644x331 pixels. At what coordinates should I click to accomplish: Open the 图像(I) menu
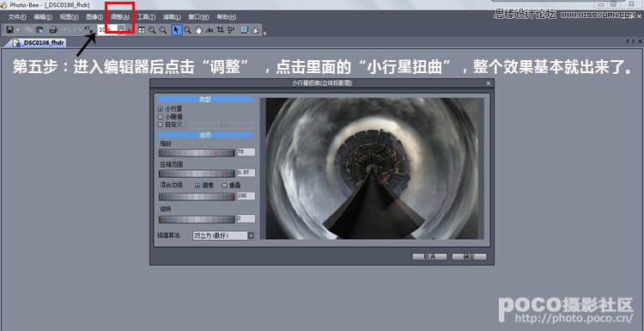pyautogui.click(x=94, y=17)
